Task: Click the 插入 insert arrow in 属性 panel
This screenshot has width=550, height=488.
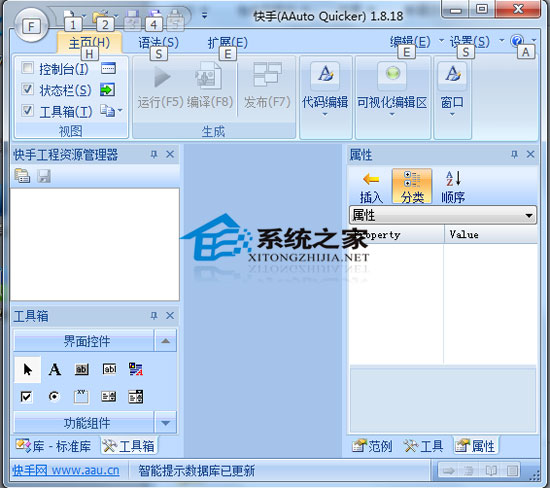Action: (371, 187)
